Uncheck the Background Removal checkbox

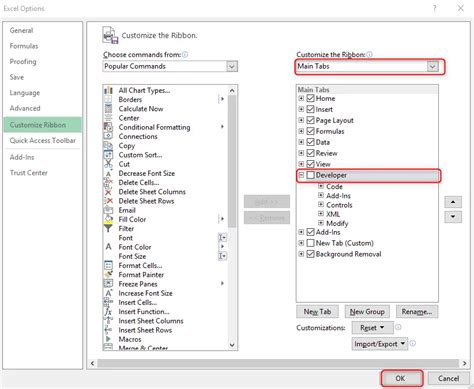tap(310, 254)
